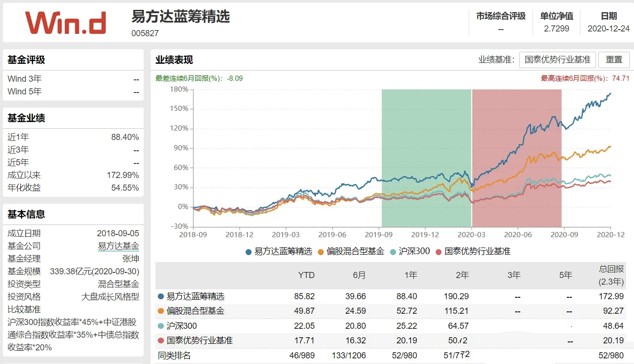Select the 总回报 (2.3年) column header

[611, 275]
